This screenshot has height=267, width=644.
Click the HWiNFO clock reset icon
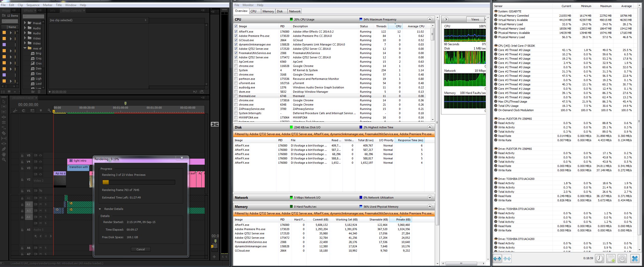pyautogui.click(x=600, y=258)
